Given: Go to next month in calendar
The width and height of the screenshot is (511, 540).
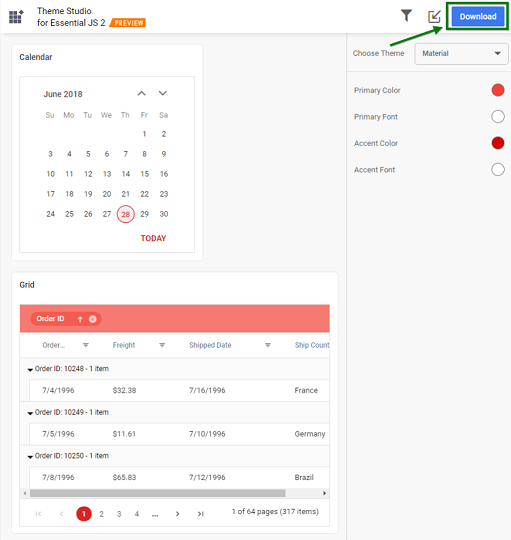Looking at the screenshot, I should pyautogui.click(x=163, y=93).
